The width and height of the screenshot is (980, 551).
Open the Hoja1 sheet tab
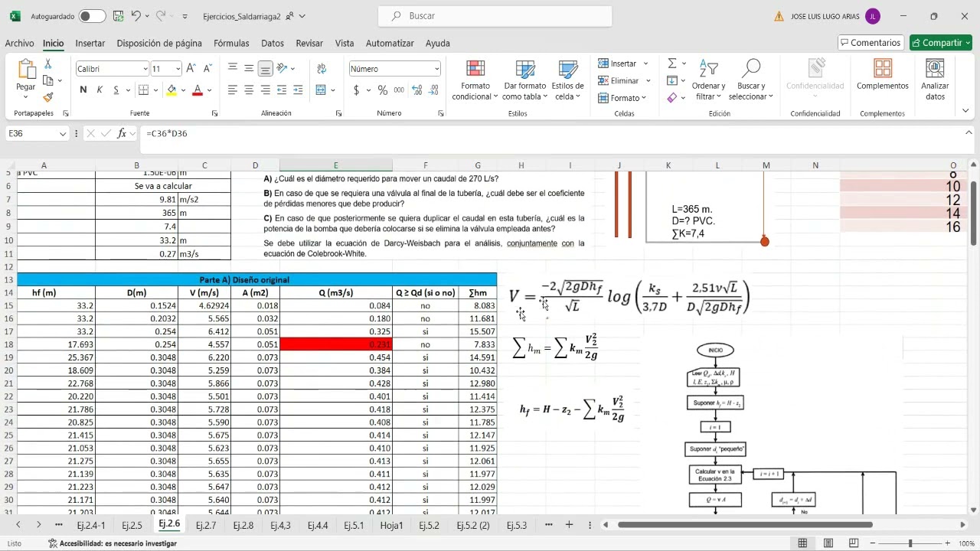tap(391, 525)
